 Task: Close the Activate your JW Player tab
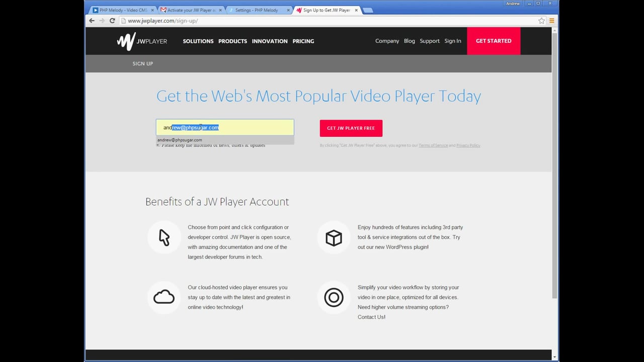click(x=220, y=10)
